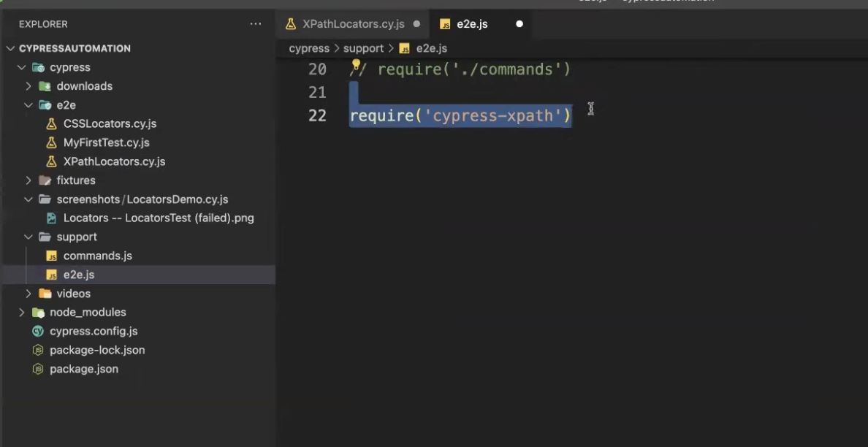This screenshot has height=447, width=868.
Task: Collapse the cypress folder chevron
Action: 22,67
